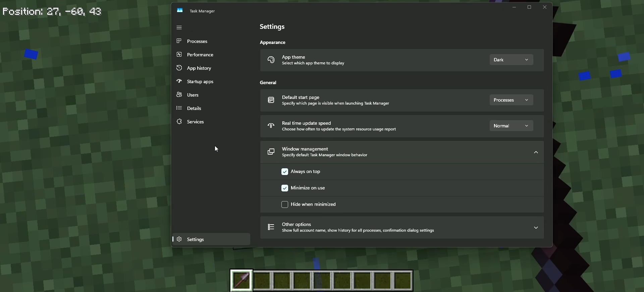Disable the Minimize on use checkbox
644x292 pixels.
point(285,188)
